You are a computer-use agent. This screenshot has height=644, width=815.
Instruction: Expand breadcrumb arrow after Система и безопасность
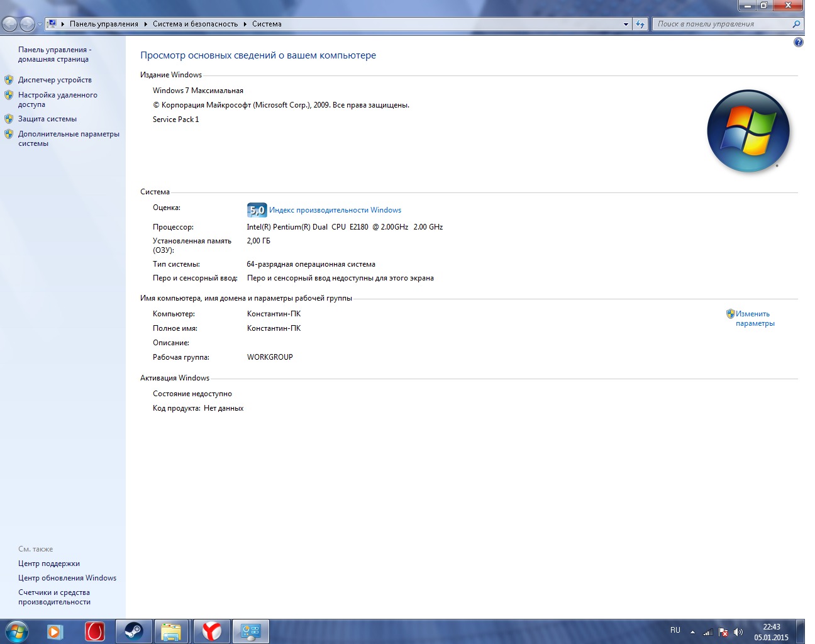click(245, 24)
